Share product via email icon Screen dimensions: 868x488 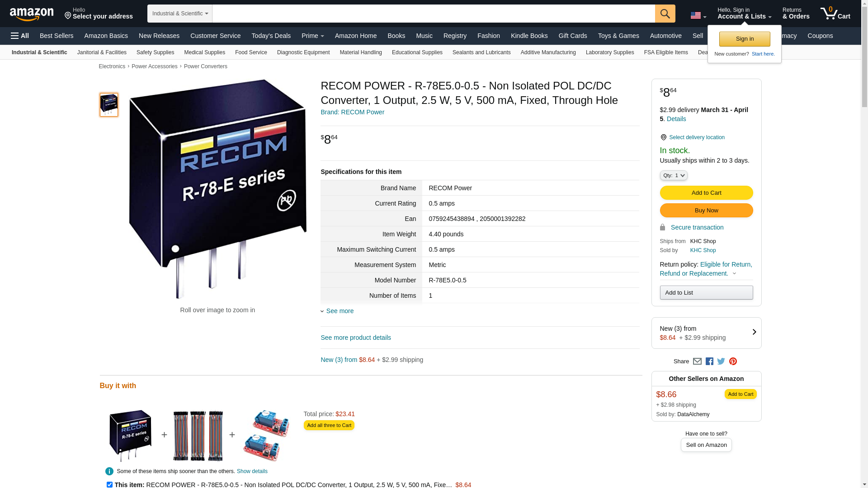[697, 361]
